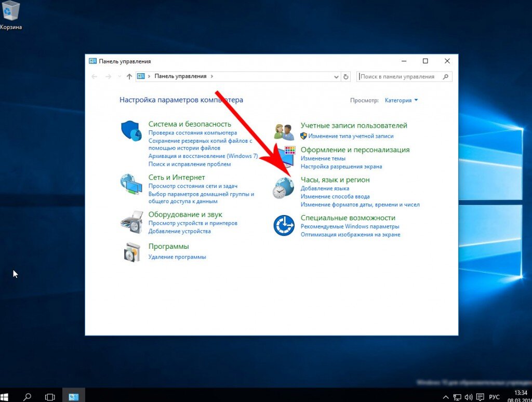
Task: Click Панель управления breadcrumb in address bar
Action: click(x=180, y=76)
